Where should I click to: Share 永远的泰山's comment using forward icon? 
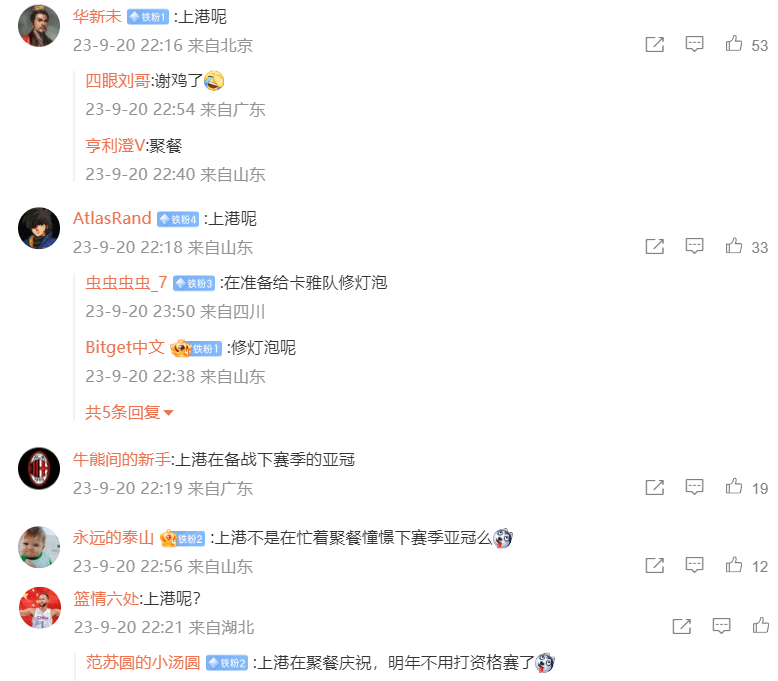pos(654,565)
